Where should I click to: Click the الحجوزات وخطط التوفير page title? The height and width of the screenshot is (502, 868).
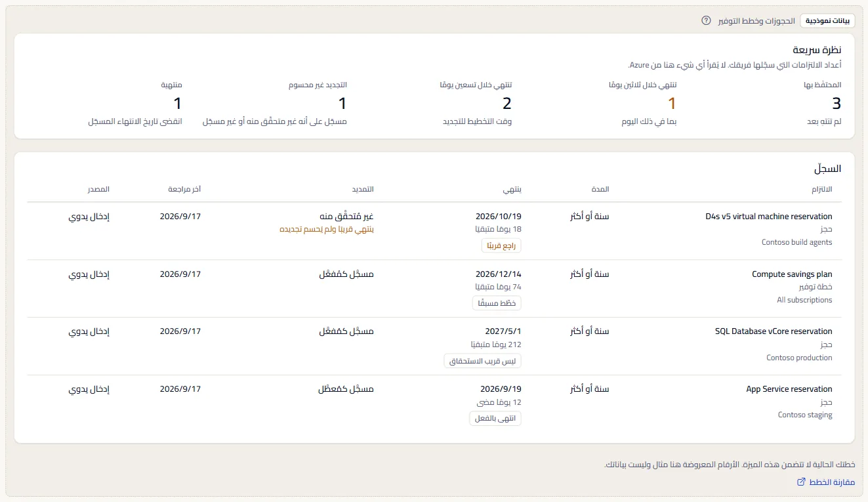point(756,21)
